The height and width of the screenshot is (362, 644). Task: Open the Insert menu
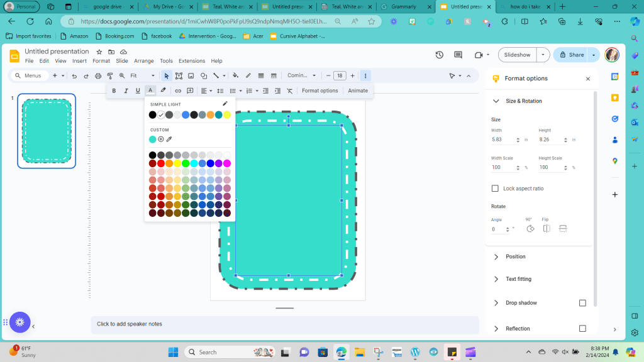tap(79, 61)
